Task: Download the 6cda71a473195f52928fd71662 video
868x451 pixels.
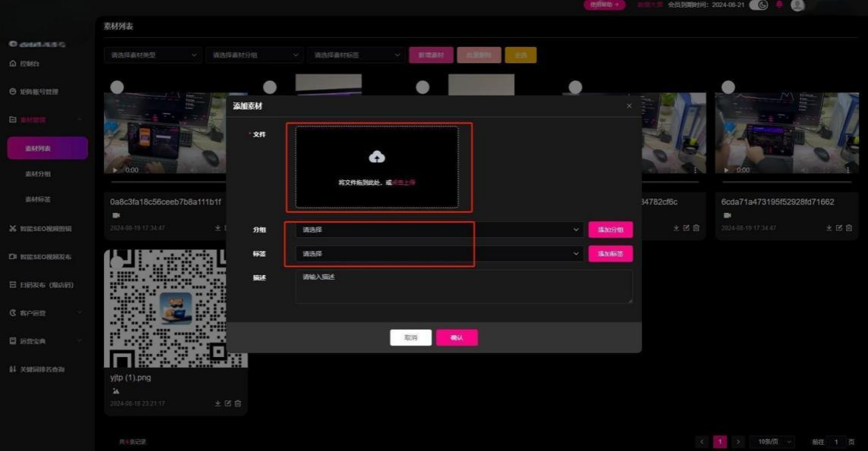Action: (829, 228)
